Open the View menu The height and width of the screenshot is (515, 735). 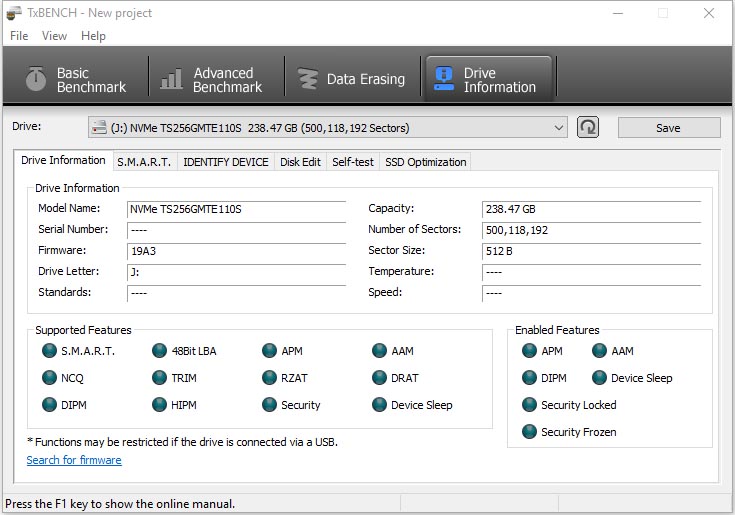pos(54,36)
